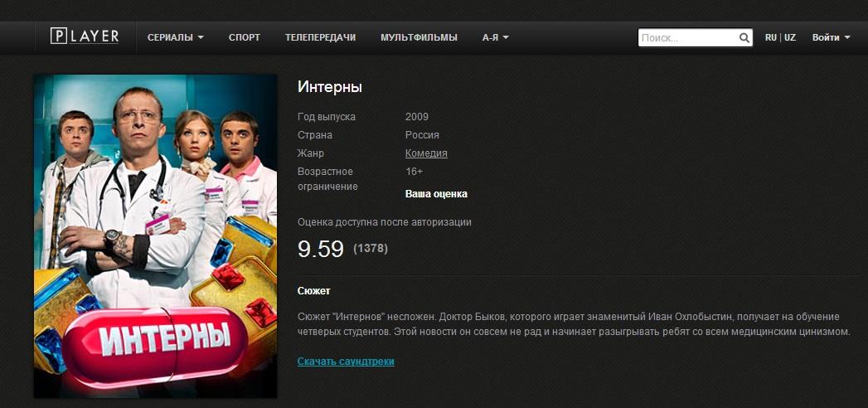
Task: Click the Интерны series title
Action: (x=330, y=87)
